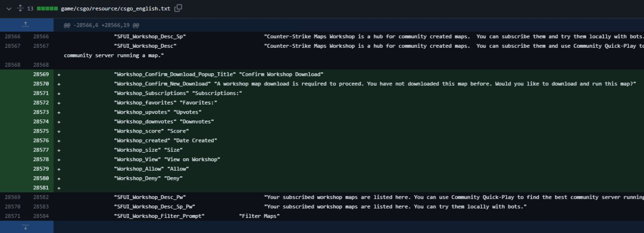Click the plus marker on line 28572
Image resolution: width=644 pixels, height=233 pixels.
pyautogui.click(x=59, y=102)
